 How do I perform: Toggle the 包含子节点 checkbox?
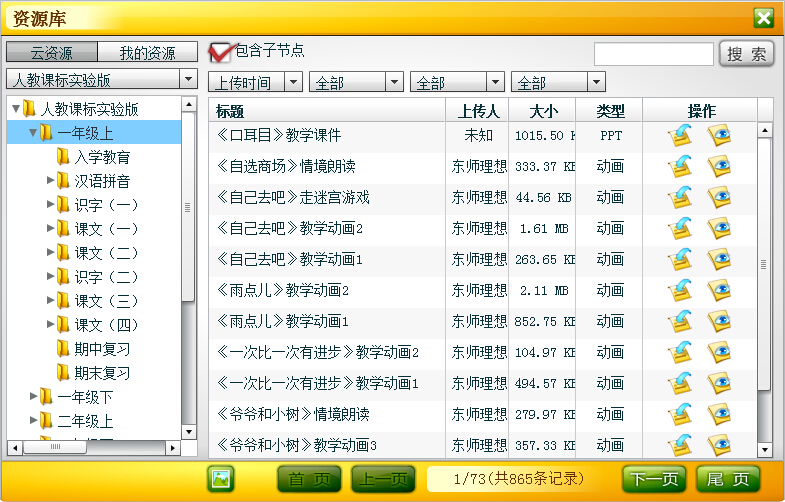[x=220, y=52]
